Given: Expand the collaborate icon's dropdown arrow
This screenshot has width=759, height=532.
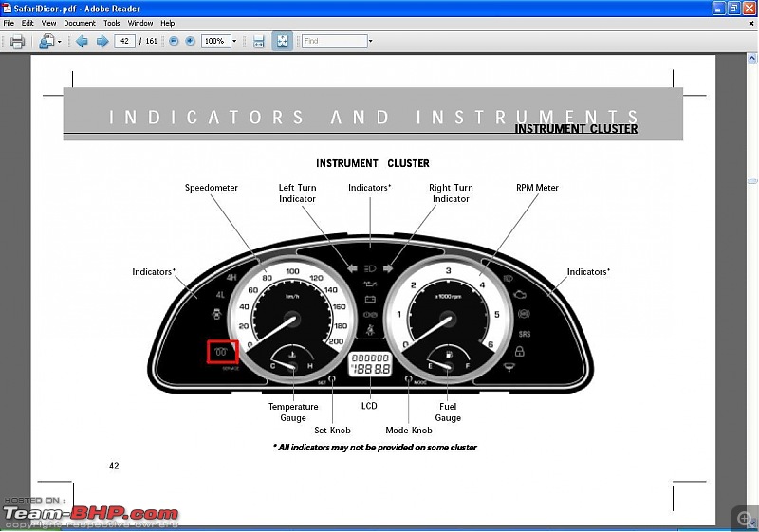Looking at the screenshot, I should [60, 42].
